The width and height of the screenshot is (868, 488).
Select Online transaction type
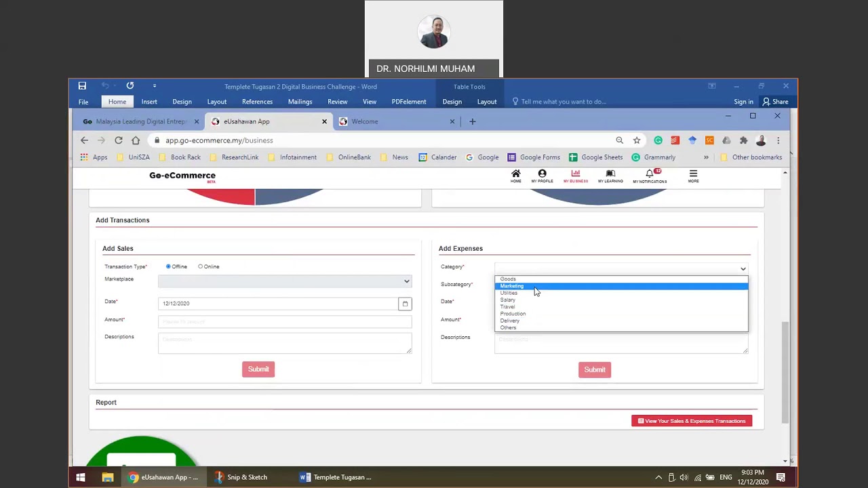(200, 266)
